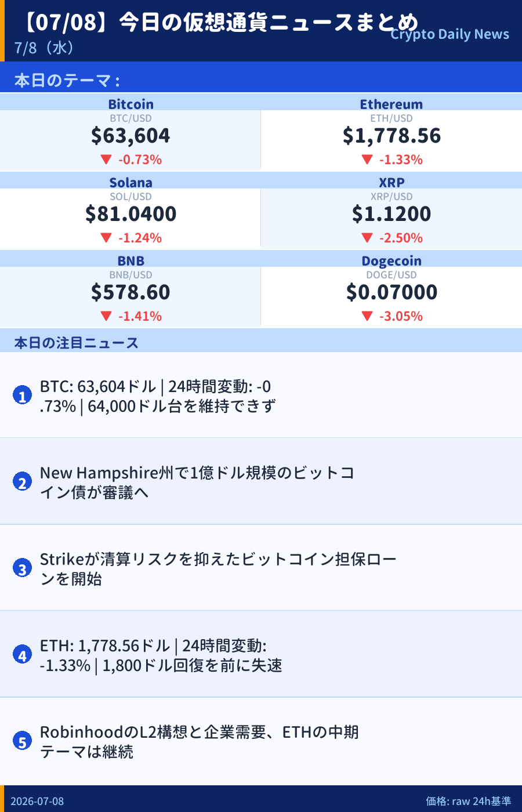
Task: Click the number 1 news badge
Action: pyautogui.click(x=22, y=396)
